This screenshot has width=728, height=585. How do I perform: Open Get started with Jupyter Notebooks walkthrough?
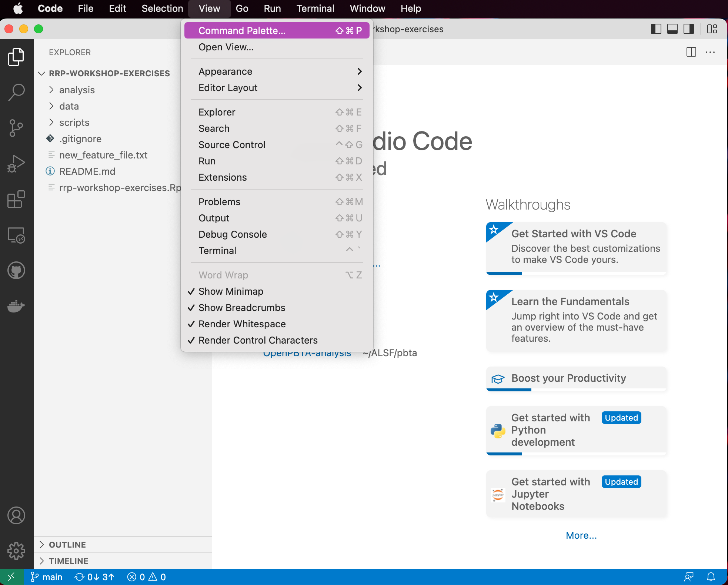(x=576, y=494)
